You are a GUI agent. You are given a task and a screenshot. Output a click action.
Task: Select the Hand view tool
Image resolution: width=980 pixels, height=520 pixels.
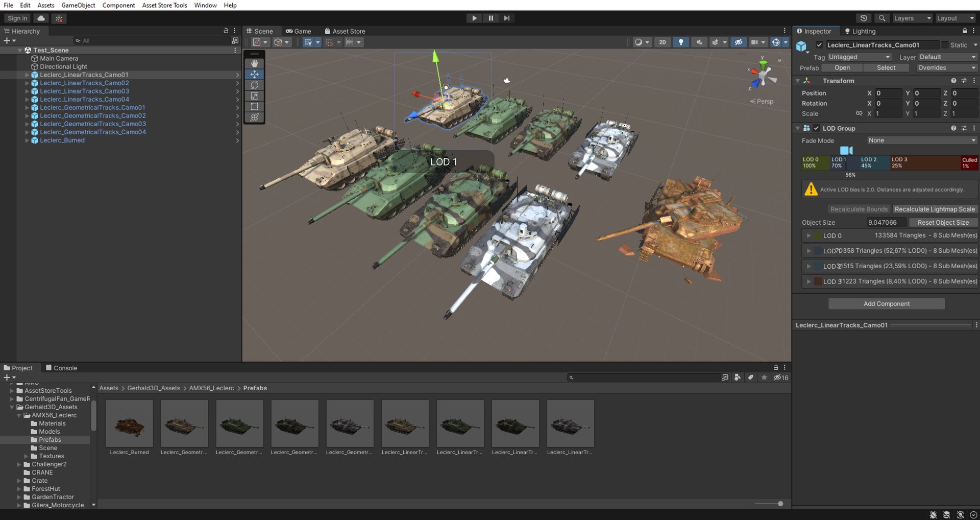pyautogui.click(x=254, y=63)
